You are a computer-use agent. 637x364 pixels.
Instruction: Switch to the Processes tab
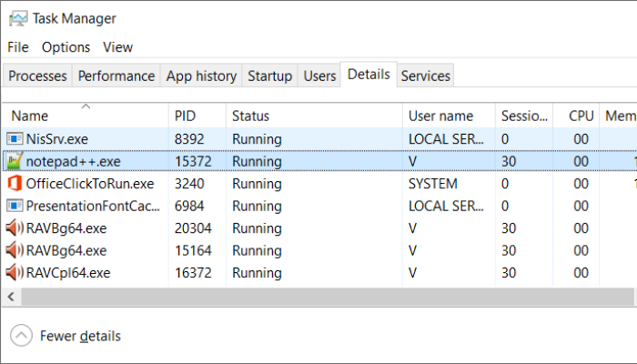tap(37, 76)
